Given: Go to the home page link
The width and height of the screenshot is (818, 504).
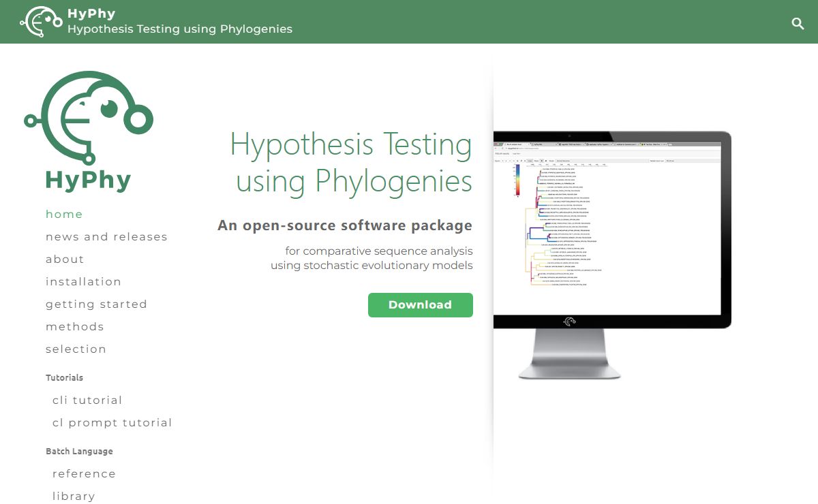Looking at the screenshot, I should [64, 214].
